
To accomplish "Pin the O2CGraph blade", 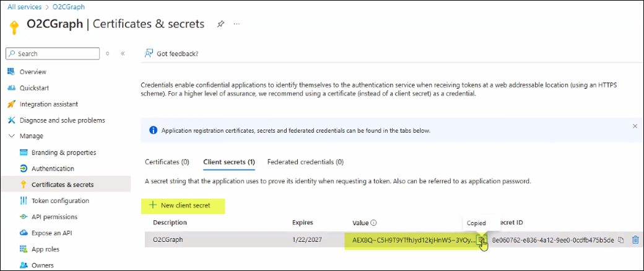I will tap(220, 24).
